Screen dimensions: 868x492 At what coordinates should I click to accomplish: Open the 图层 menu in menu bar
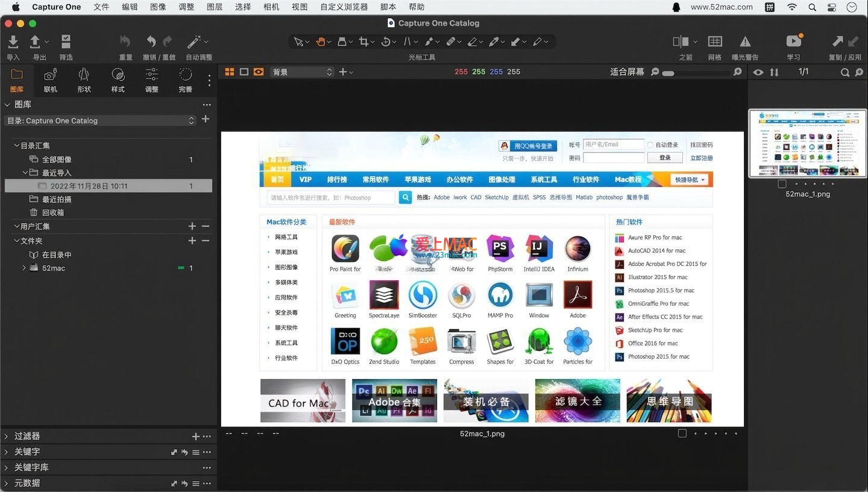click(215, 7)
